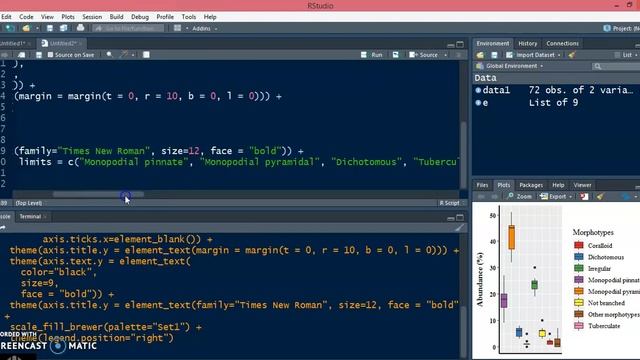Switch to the History tab

tap(528, 43)
